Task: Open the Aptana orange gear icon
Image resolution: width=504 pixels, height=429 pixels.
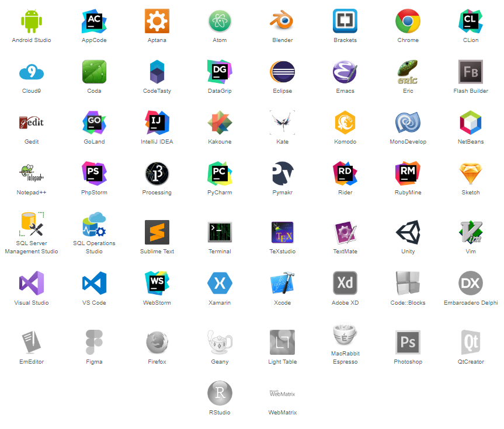Action: [157, 21]
